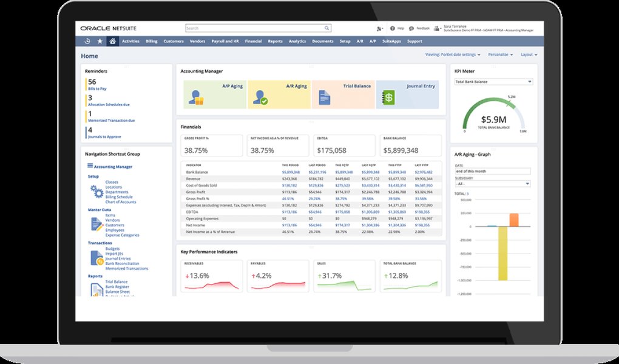This screenshot has height=364, width=619.
Task: Open Allocation Schedules due reminder
Action: click(109, 104)
